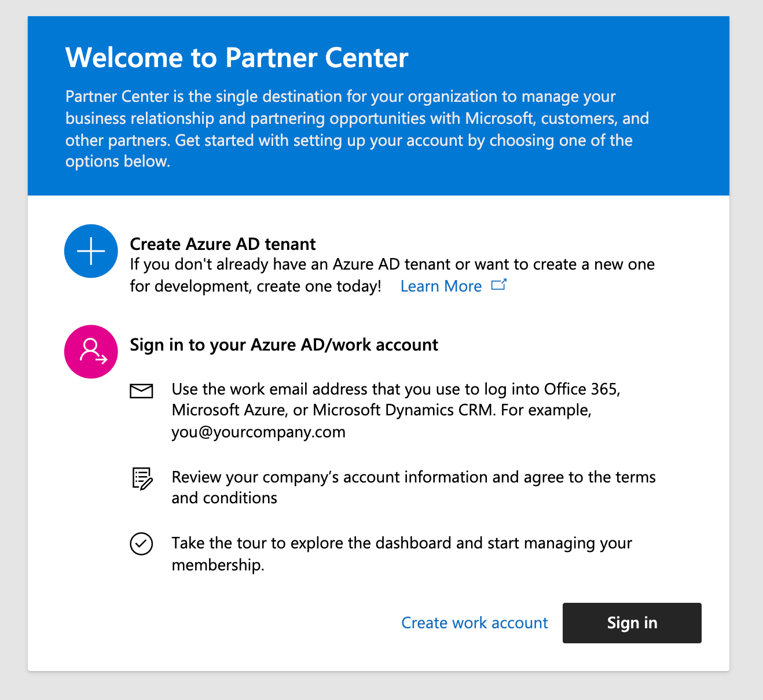Click the word "membership." in the tour text
Image resolution: width=763 pixels, height=700 pixels.
point(218,565)
